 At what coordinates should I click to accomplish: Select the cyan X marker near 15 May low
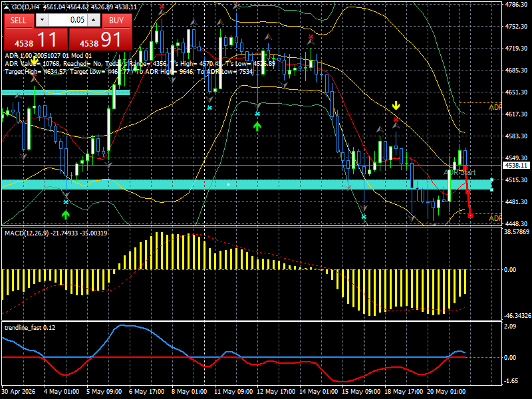point(364,217)
